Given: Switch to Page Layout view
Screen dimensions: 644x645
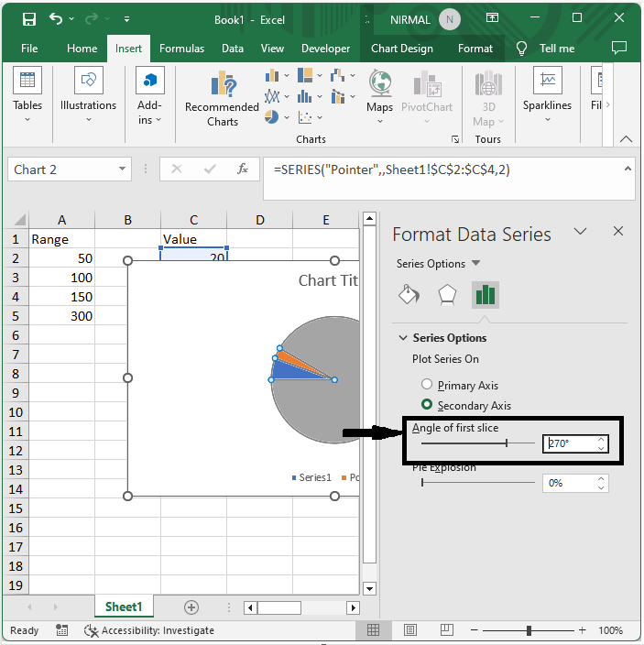Looking at the screenshot, I should 410,629.
